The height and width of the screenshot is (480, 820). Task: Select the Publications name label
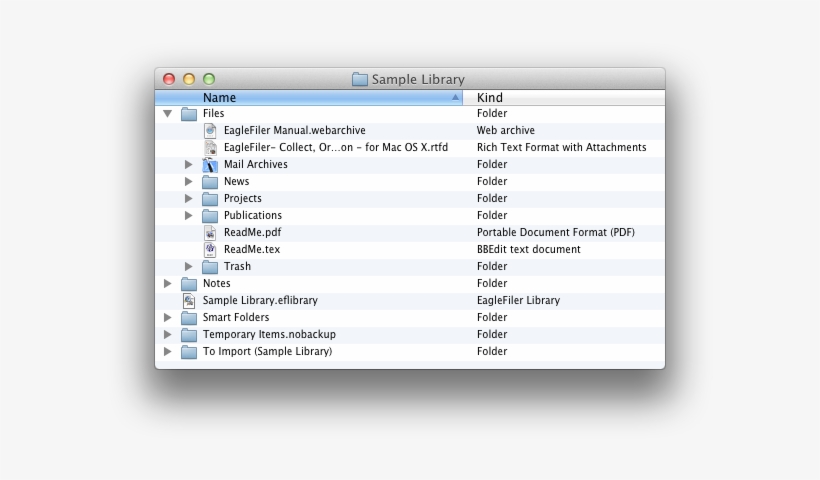[x=253, y=215]
